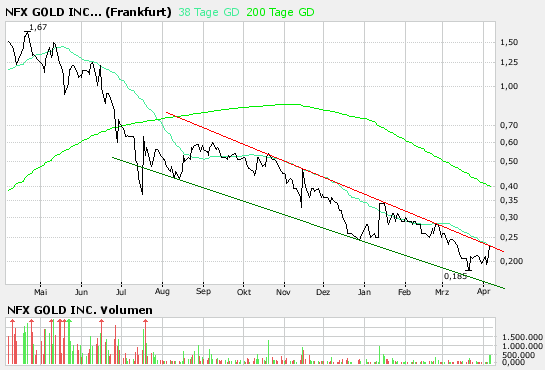This screenshot has width=545, height=370.
Task: Click the 0,185 low price annotation
Action: pyautogui.click(x=455, y=276)
